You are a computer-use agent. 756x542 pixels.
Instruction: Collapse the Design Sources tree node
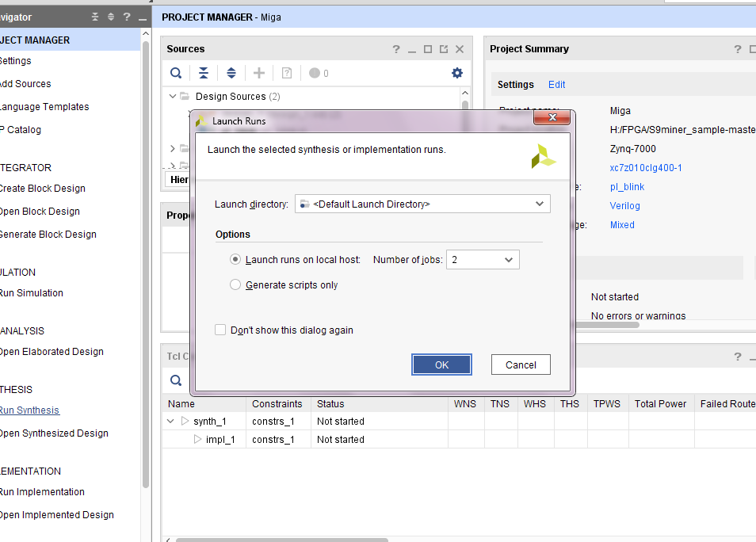click(x=173, y=97)
